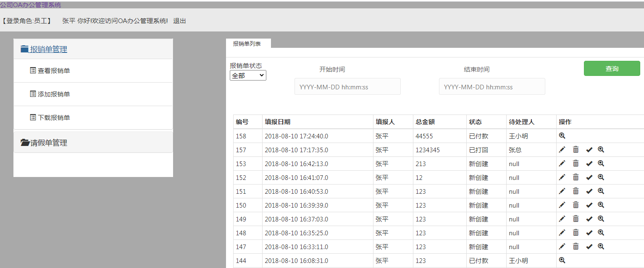The height and width of the screenshot is (268, 644).
Task: Edit reimbursement record 147
Action: 562,247
